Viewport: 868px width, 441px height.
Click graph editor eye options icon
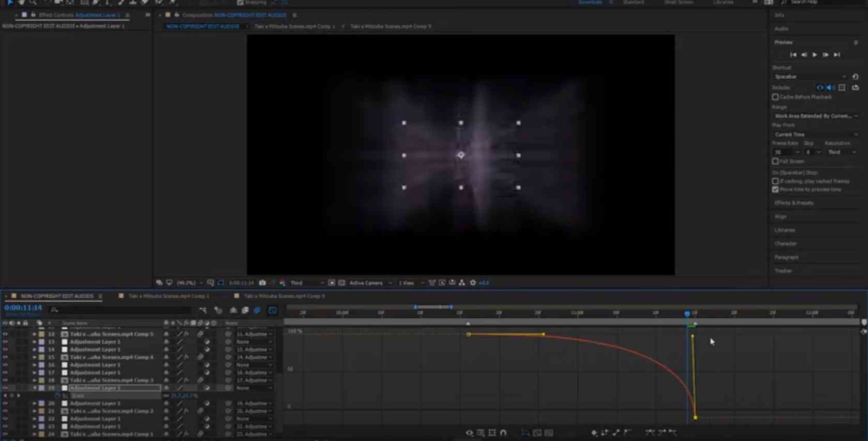point(469,433)
